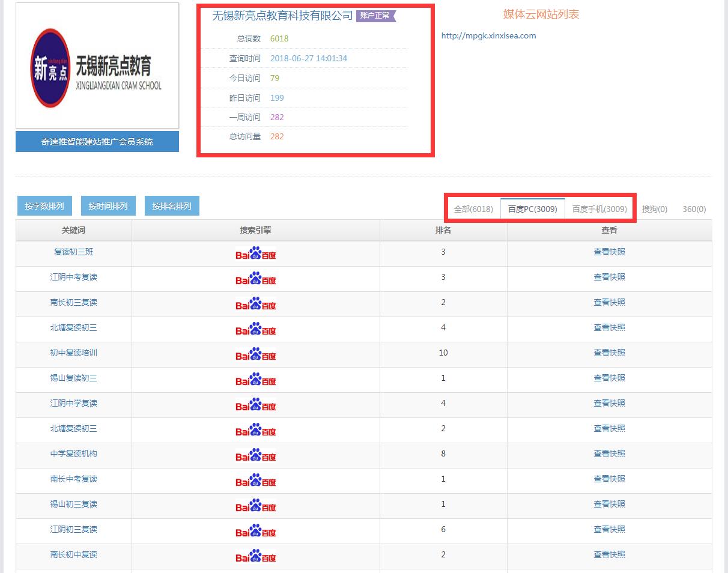Screen dimensions: 728x573
Task: Click the 无锡新亮点教育科技有限公司 company title
Action: 282,16
